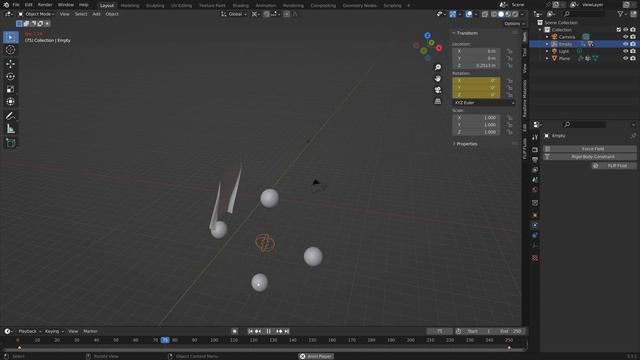640x360 pixels.
Task: Hide the Camera object in viewport
Action: pos(625,37)
